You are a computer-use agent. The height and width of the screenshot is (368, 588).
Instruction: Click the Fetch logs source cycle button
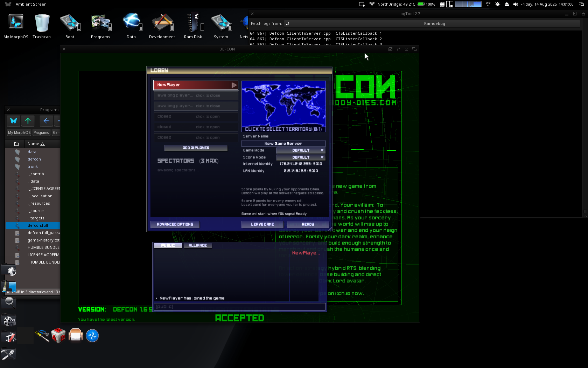[x=287, y=24]
